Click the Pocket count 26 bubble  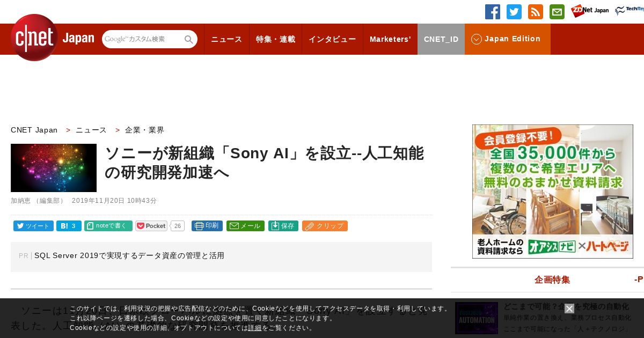click(178, 226)
